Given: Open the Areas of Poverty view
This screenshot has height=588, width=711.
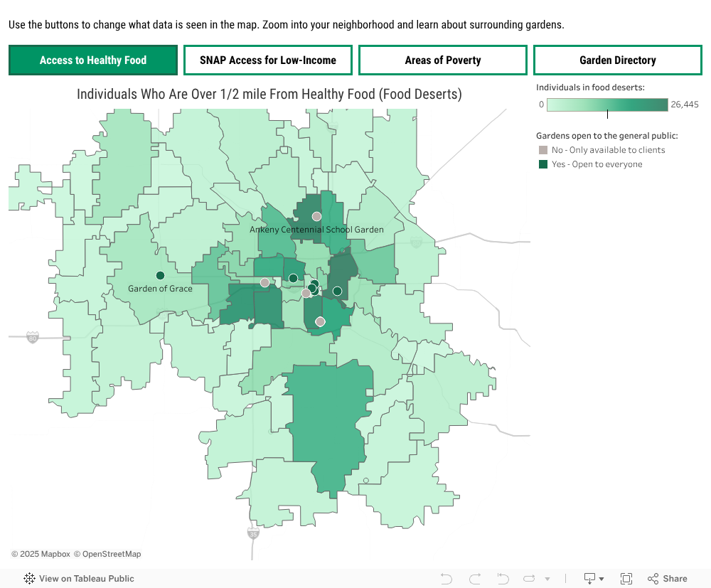Looking at the screenshot, I should 443,60.
